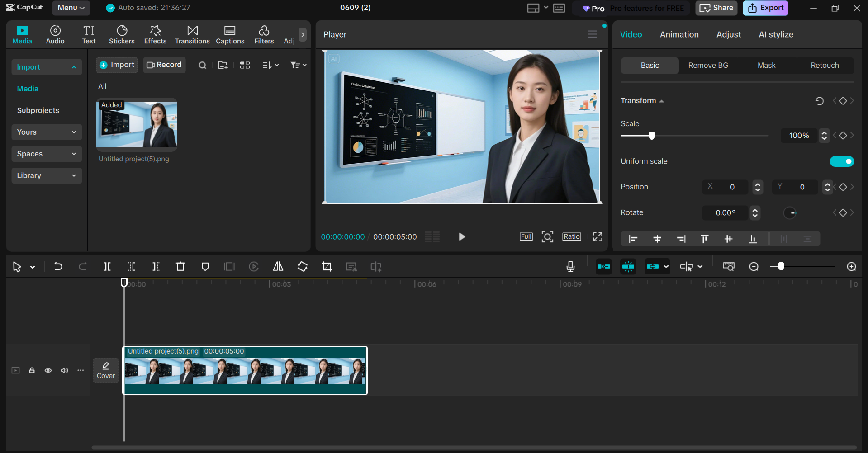Open the Transitions panel
Image resolution: width=868 pixels, height=453 pixels.
pos(192,35)
